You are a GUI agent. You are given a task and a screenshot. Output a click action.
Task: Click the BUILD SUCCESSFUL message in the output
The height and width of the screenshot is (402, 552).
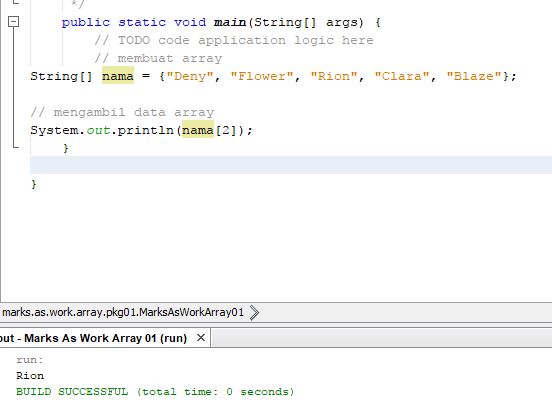155,392
